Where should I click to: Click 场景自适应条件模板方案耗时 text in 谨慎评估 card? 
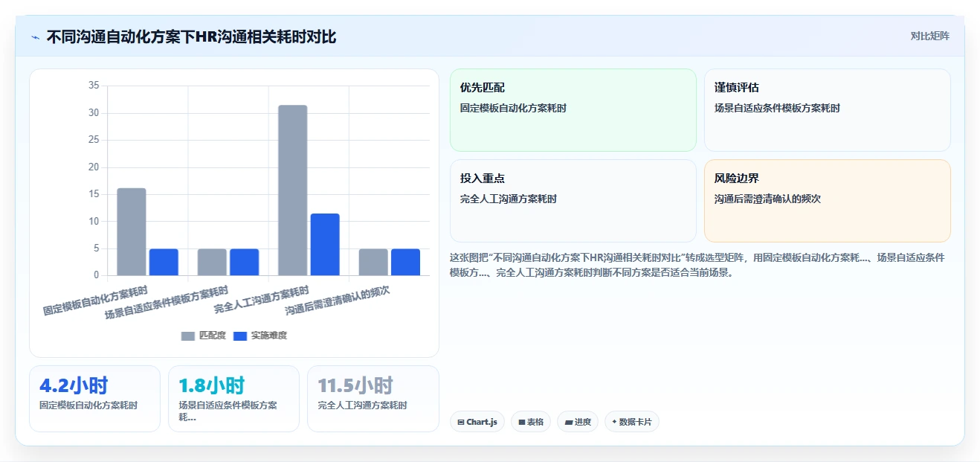(777, 108)
